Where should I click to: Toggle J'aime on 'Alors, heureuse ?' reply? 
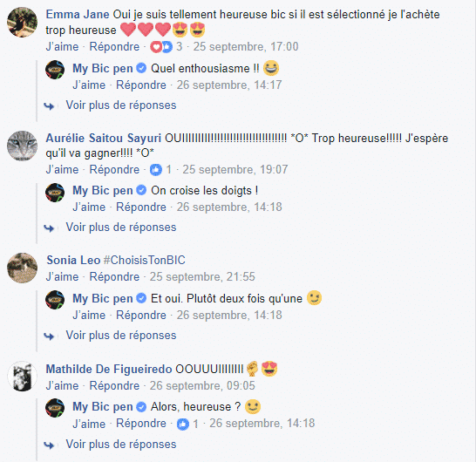click(89, 424)
